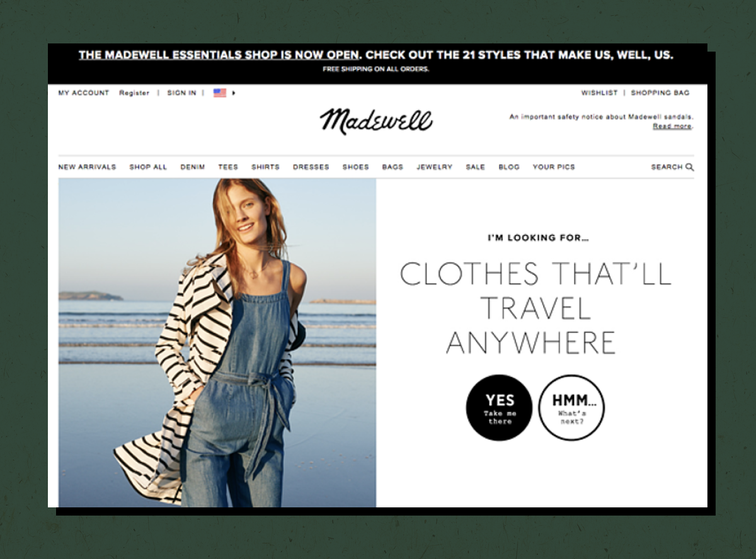Expand the country selector arrow
756x559 pixels.
point(234,93)
